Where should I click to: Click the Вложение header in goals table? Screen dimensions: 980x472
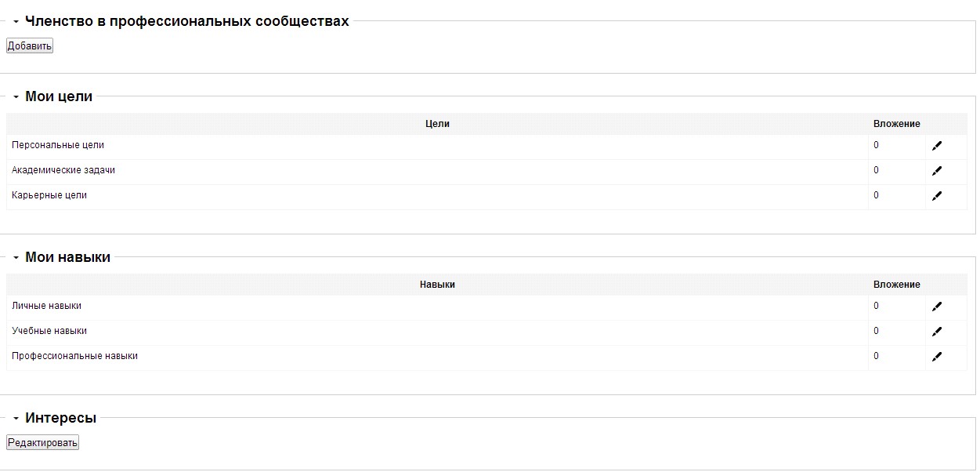point(897,124)
